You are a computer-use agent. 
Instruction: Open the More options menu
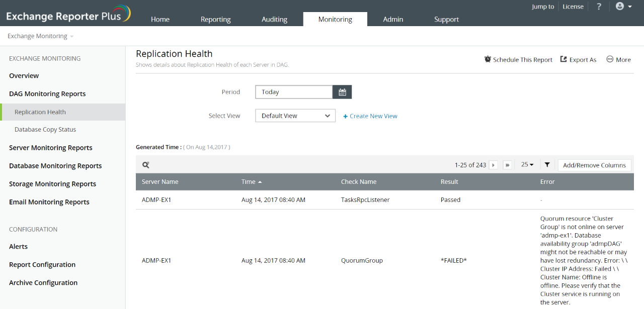618,59
